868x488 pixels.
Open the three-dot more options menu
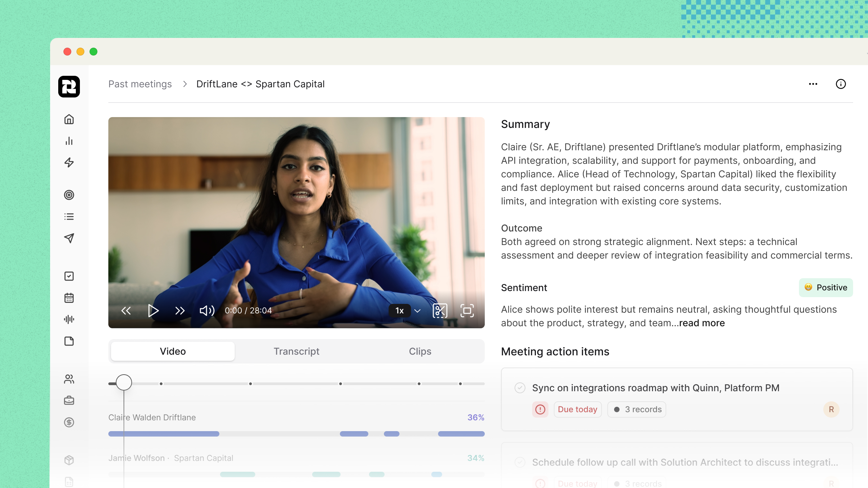click(813, 84)
